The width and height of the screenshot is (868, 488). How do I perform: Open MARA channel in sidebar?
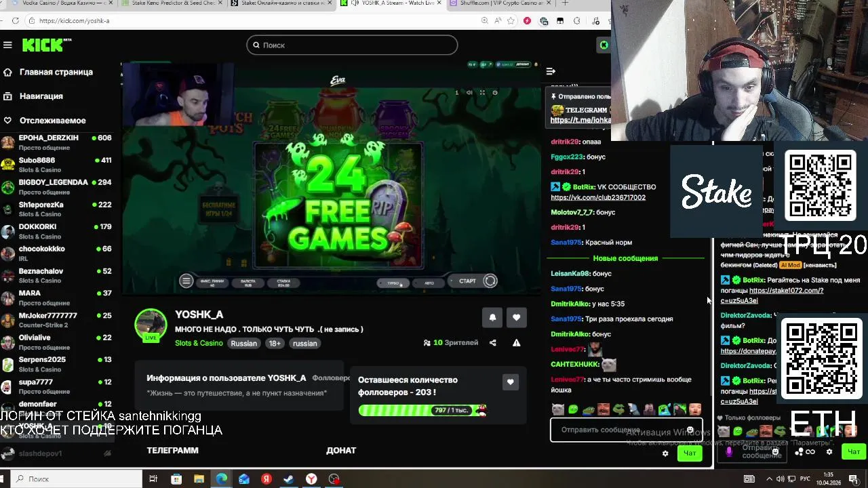(58, 298)
